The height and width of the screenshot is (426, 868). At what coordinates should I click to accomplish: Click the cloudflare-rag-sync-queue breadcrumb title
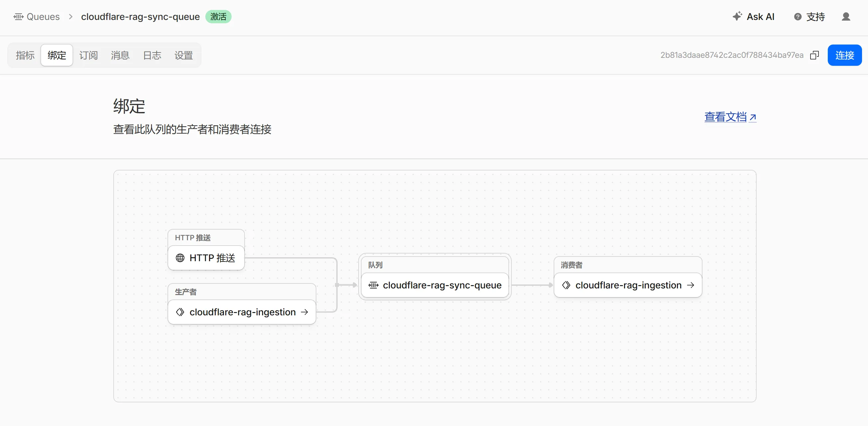(140, 17)
